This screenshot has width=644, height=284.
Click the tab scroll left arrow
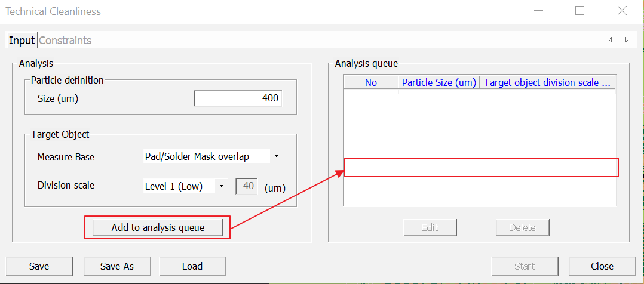pos(610,40)
